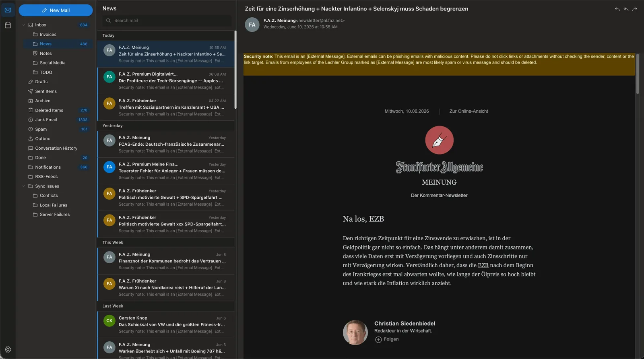The height and width of the screenshot is (359, 644).
Task: Click sender avatar FA in reading pane header
Action: point(252,25)
